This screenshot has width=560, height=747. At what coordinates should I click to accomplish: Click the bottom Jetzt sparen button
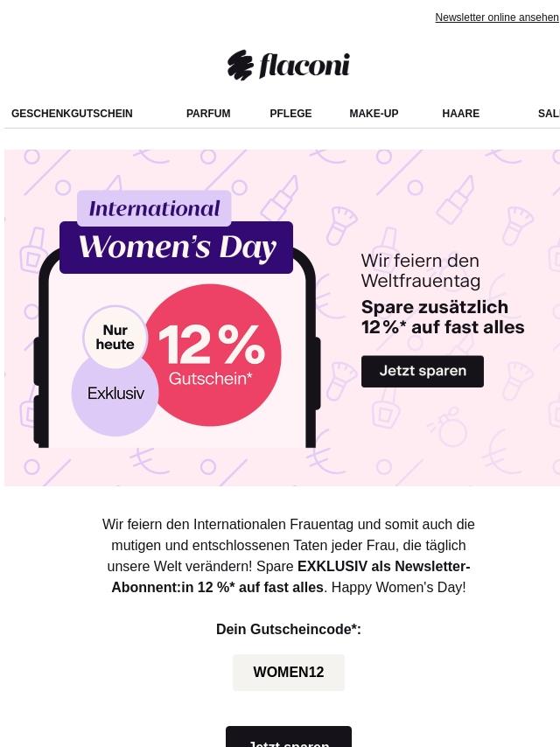pyautogui.click(x=289, y=737)
